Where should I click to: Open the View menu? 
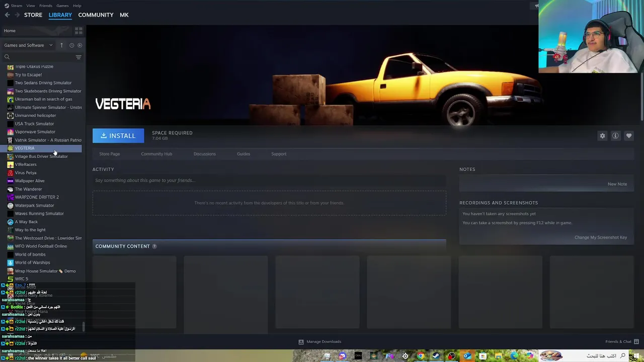pyautogui.click(x=31, y=6)
